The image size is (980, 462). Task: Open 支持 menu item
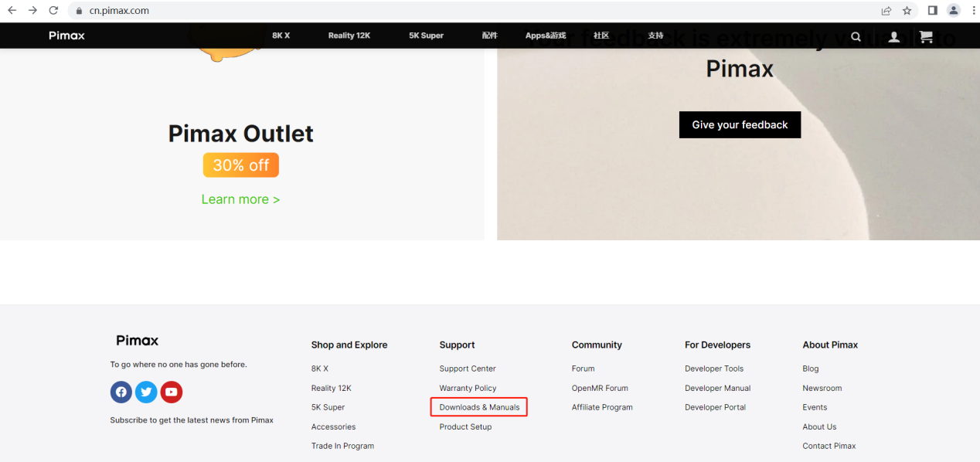(655, 36)
